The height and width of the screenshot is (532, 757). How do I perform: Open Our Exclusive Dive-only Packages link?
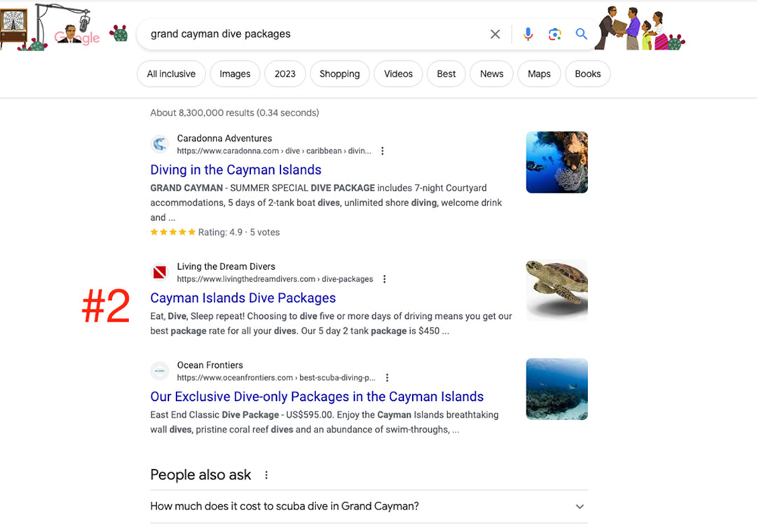pyautogui.click(x=317, y=396)
